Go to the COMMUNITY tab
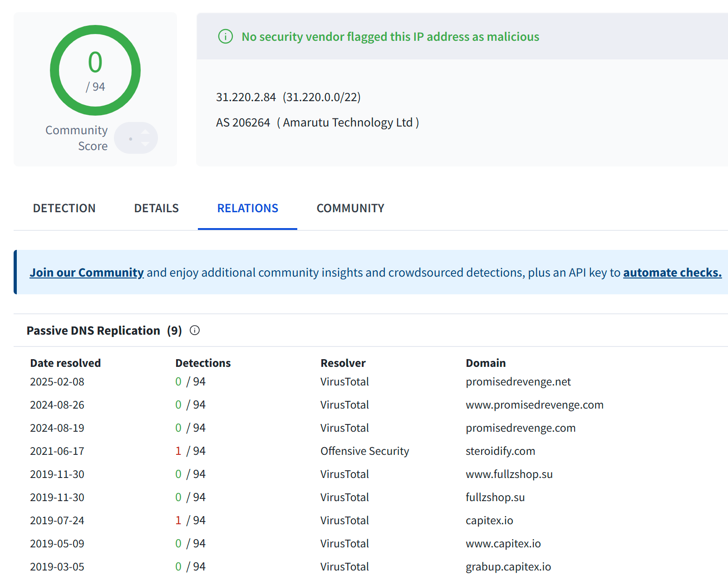Image resolution: width=728 pixels, height=585 pixels. [x=350, y=208]
